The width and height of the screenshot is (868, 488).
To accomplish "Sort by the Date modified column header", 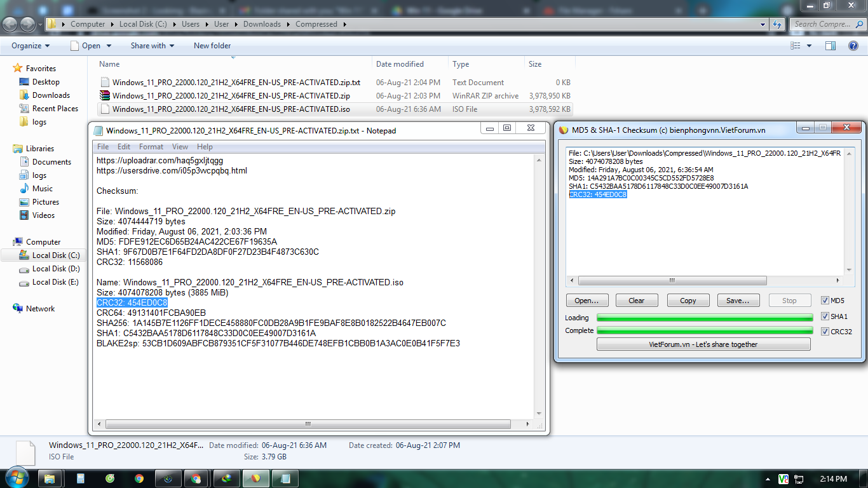I will click(x=410, y=64).
